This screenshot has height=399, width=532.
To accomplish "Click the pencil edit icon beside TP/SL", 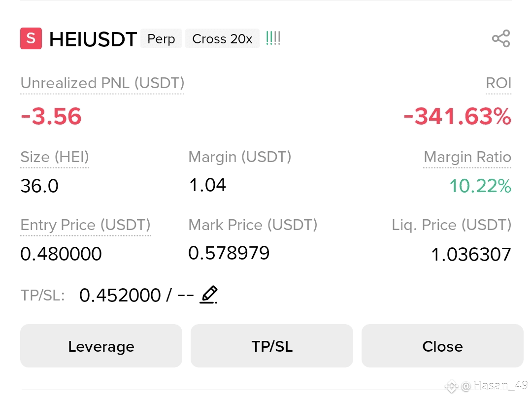I will point(209,295).
